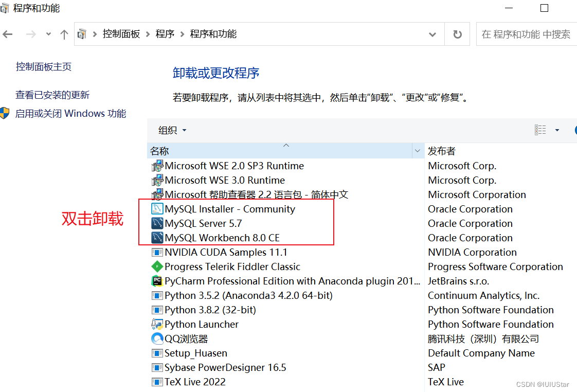Select the QQ浏览器 icon
The width and height of the screenshot is (577, 392).
(157, 338)
